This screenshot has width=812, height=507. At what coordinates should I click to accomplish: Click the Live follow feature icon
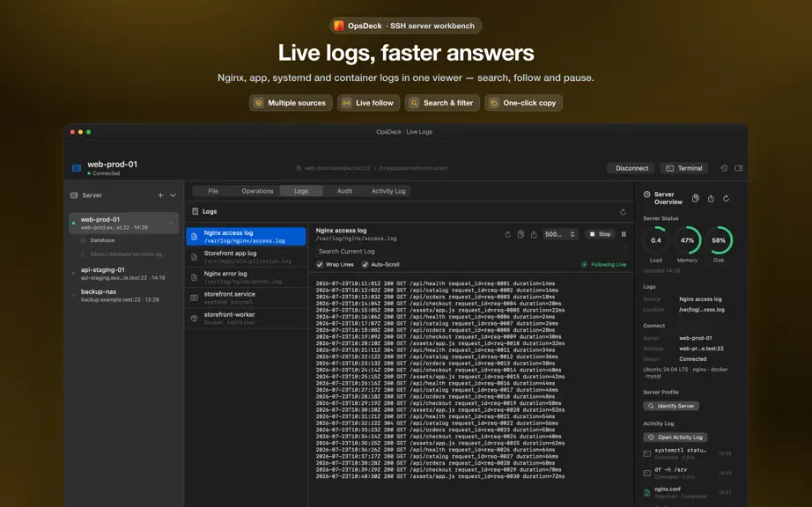click(346, 103)
